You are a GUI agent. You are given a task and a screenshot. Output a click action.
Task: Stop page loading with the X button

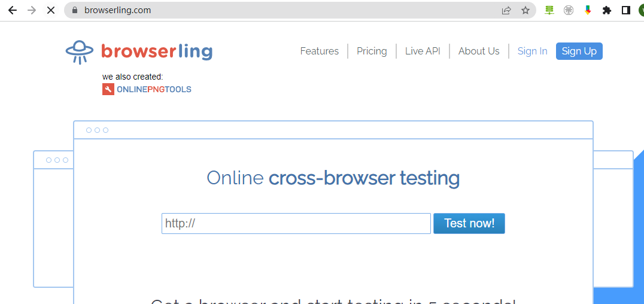tap(50, 10)
